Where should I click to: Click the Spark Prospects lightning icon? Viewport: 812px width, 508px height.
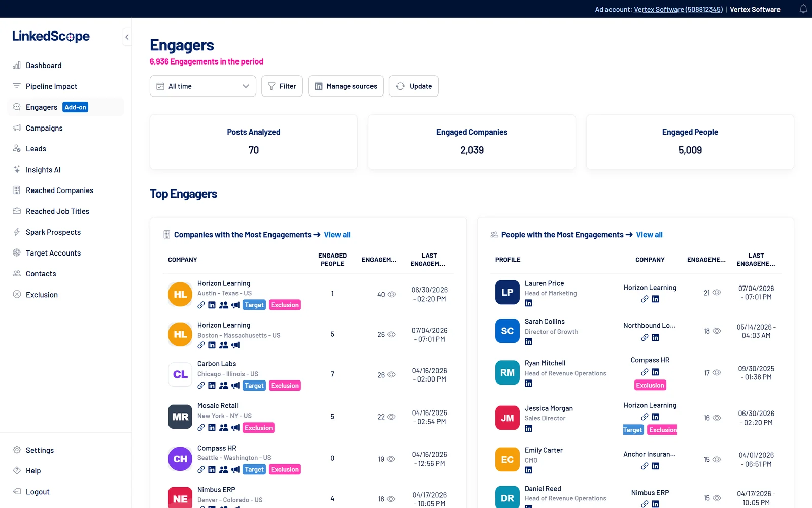tap(17, 232)
